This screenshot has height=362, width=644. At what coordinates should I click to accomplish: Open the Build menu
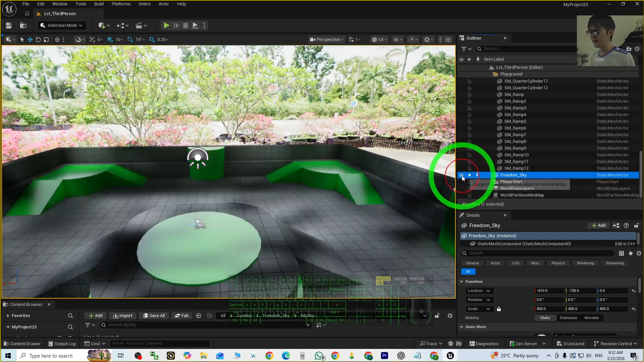[x=99, y=4]
